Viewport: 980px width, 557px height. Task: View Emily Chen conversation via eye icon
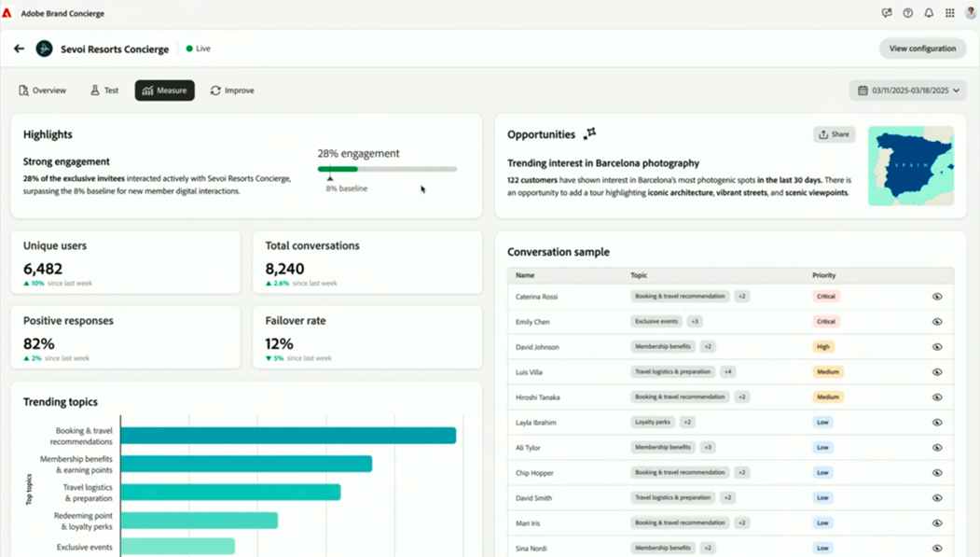click(x=937, y=321)
